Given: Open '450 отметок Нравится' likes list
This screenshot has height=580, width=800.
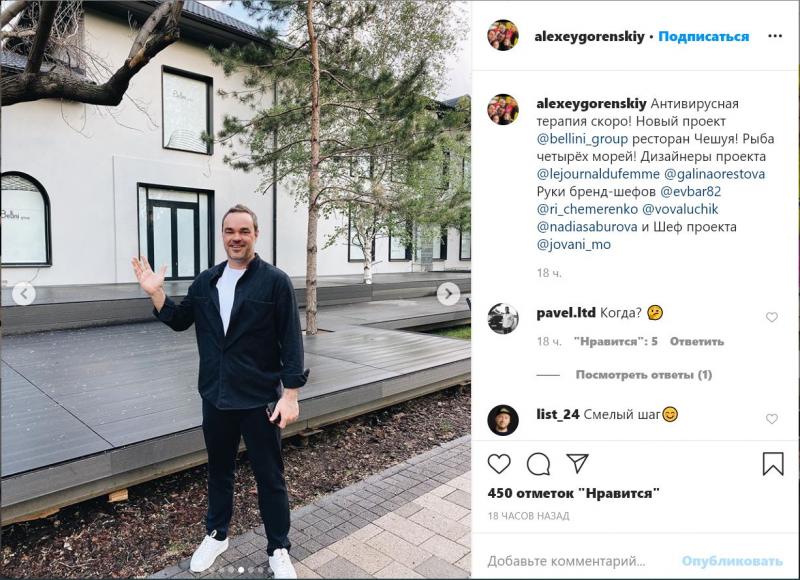Looking at the screenshot, I should click(x=573, y=493).
